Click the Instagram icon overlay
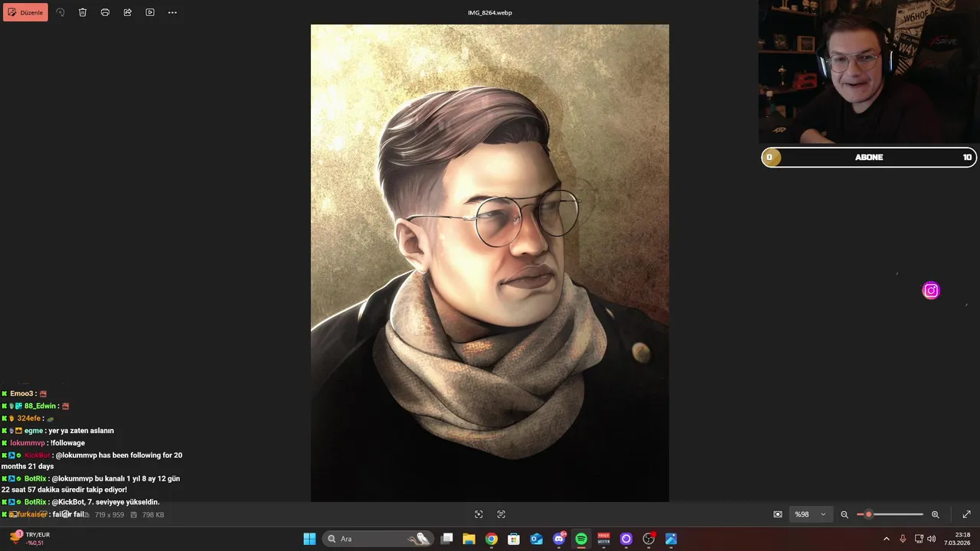Viewport: 980px width, 551px height. (931, 290)
